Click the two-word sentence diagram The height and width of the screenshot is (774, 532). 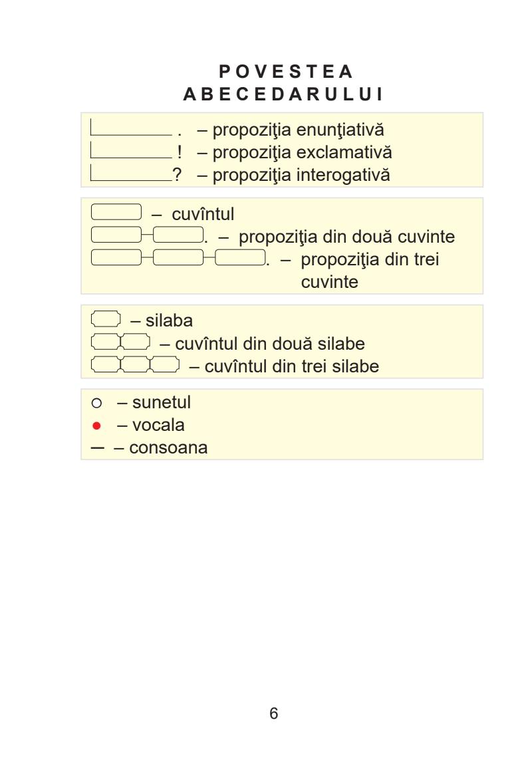[147, 235]
